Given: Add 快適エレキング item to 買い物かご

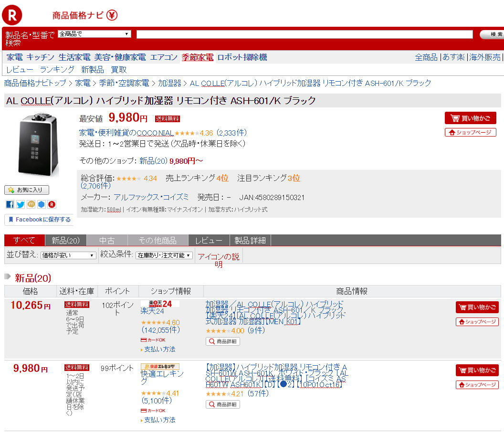Looking at the screenshot, I should point(477,370).
